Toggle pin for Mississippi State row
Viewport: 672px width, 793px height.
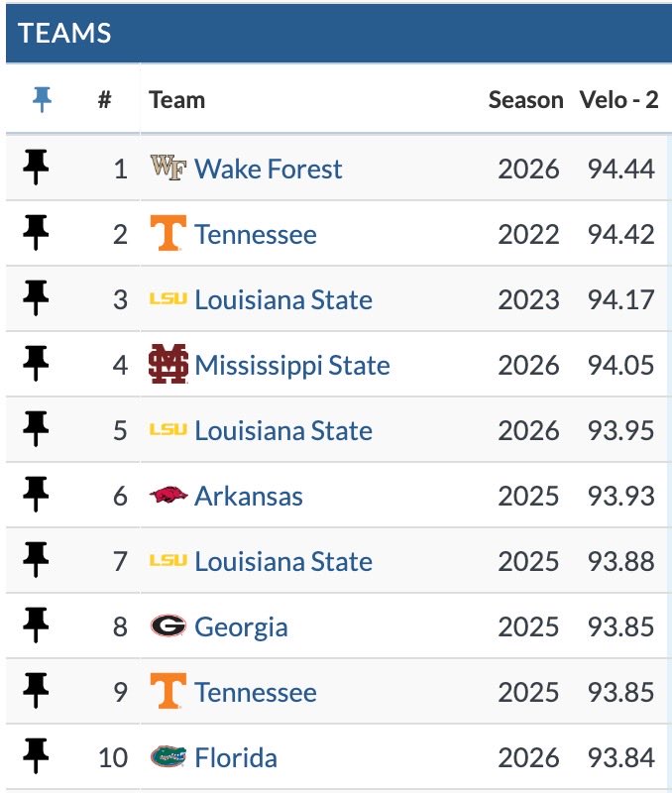tap(36, 363)
